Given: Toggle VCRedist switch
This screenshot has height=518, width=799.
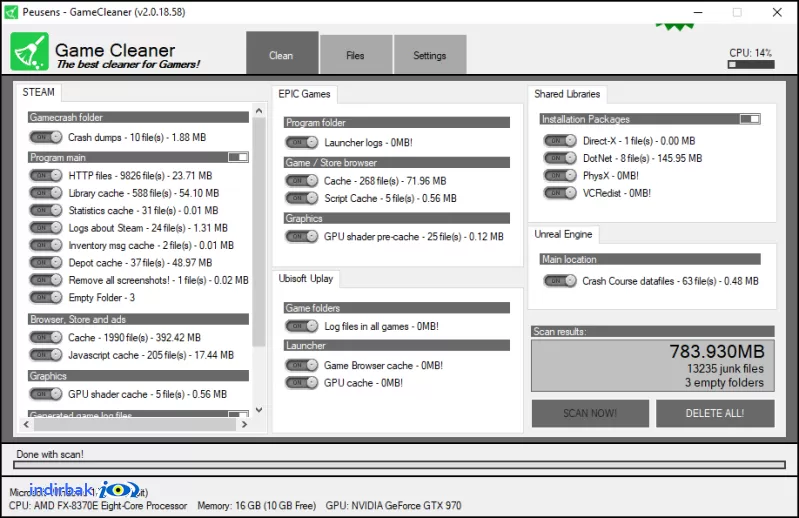Looking at the screenshot, I should tap(560, 193).
